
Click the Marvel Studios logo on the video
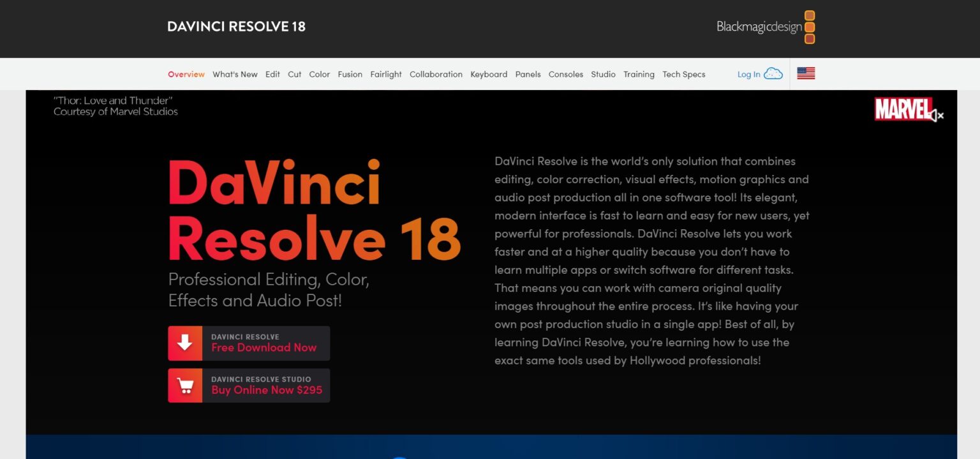click(903, 110)
